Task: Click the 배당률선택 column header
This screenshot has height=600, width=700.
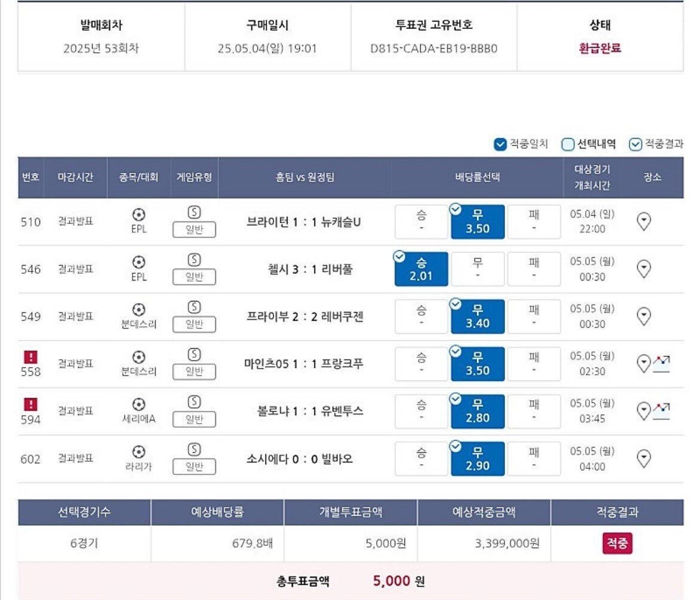Action: [477, 177]
